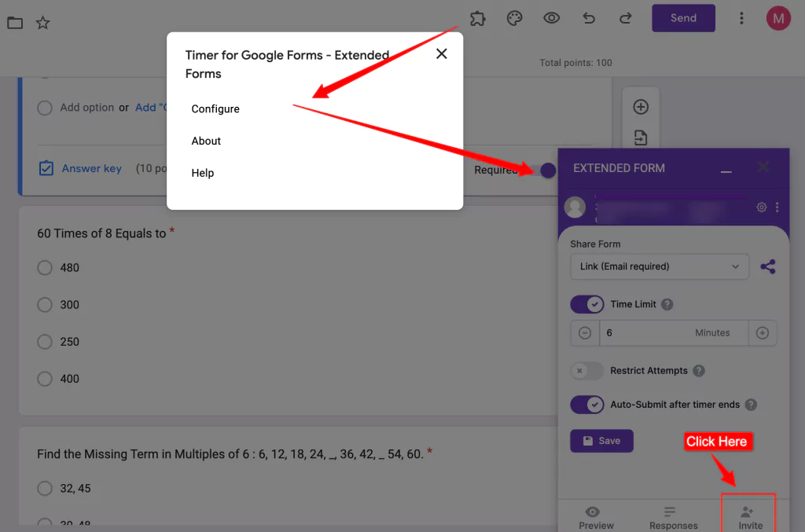Open the three-dot menu beside Send

741,17
